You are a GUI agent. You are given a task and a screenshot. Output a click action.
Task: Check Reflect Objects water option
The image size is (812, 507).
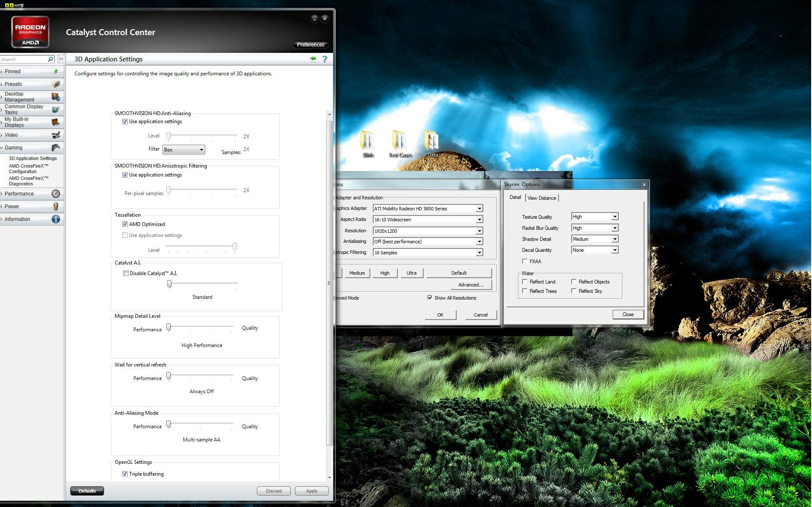click(x=574, y=281)
